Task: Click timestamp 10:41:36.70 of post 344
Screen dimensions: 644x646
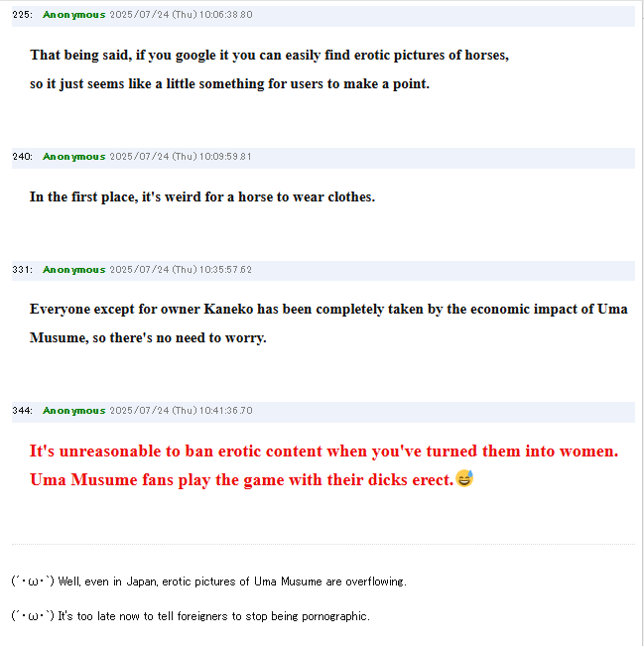Action: point(226,411)
